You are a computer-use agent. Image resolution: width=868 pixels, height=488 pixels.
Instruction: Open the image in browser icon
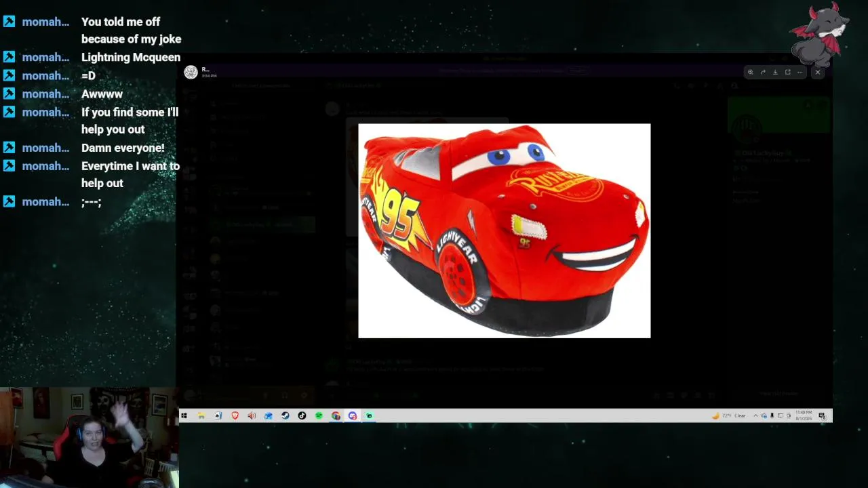[x=788, y=72]
